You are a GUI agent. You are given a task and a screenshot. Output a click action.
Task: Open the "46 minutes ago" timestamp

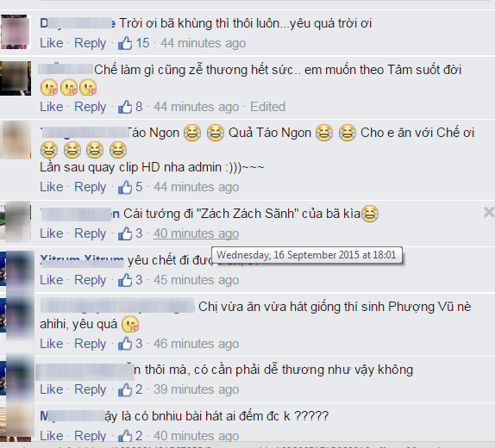196,344
